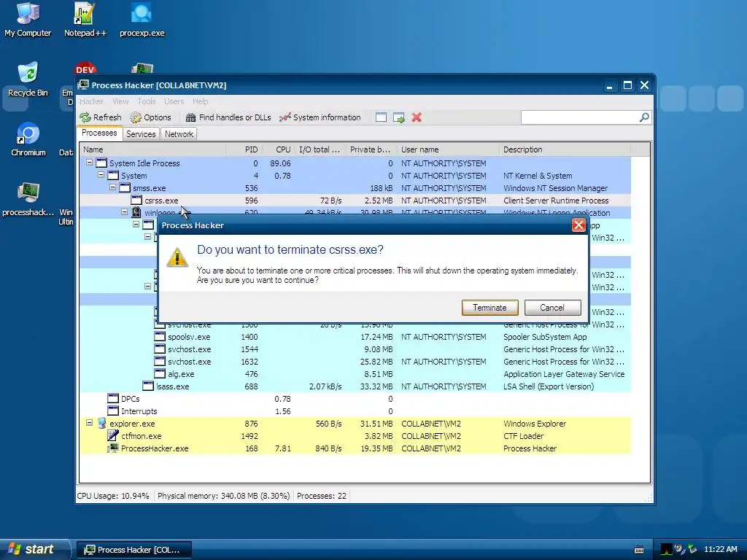Select the explorer.exe process row
The height and width of the screenshot is (560, 747).
tap(355, 424)
